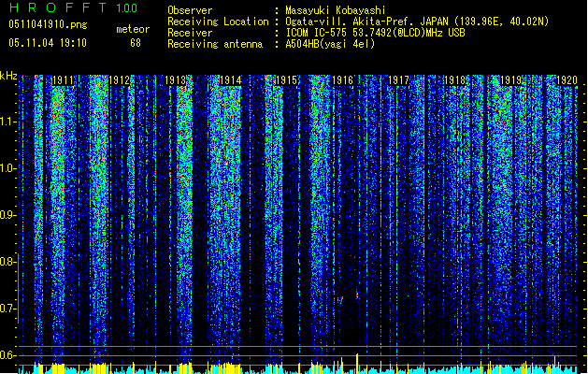
Task: Click the observer name Masayuki Kobayashi
Action: coord(336,10)
